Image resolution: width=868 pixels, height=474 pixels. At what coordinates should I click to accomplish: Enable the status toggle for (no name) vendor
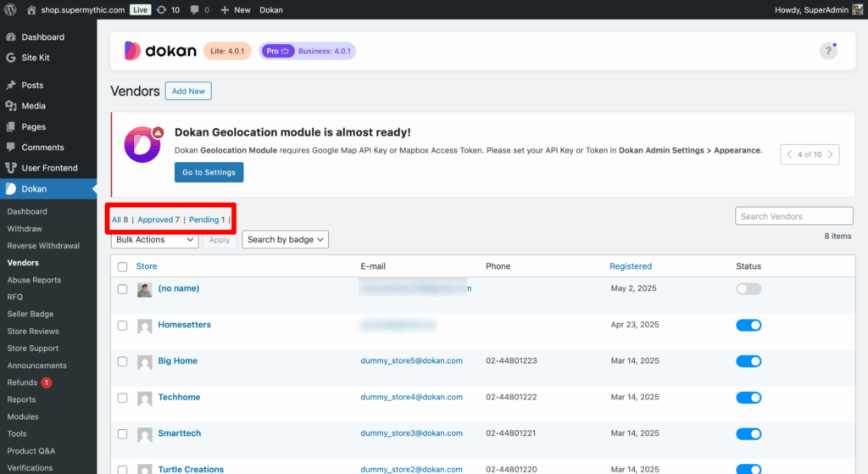(748, 289)
